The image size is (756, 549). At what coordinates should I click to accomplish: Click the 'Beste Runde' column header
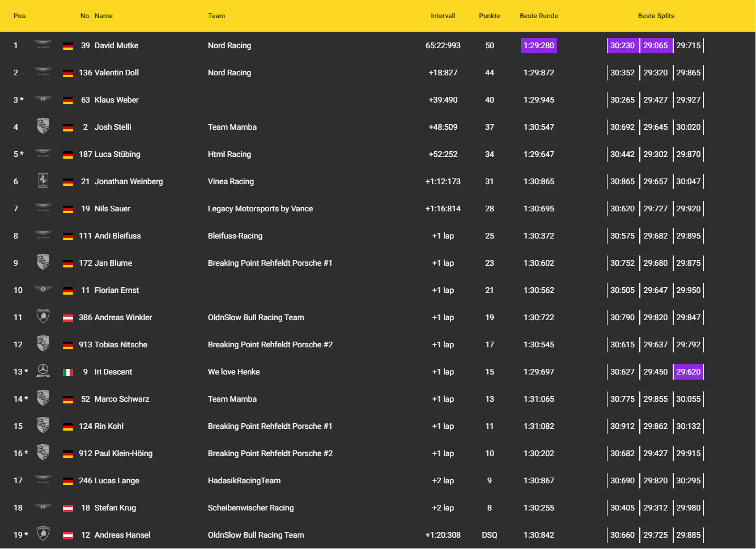click(x=538, y=16)
